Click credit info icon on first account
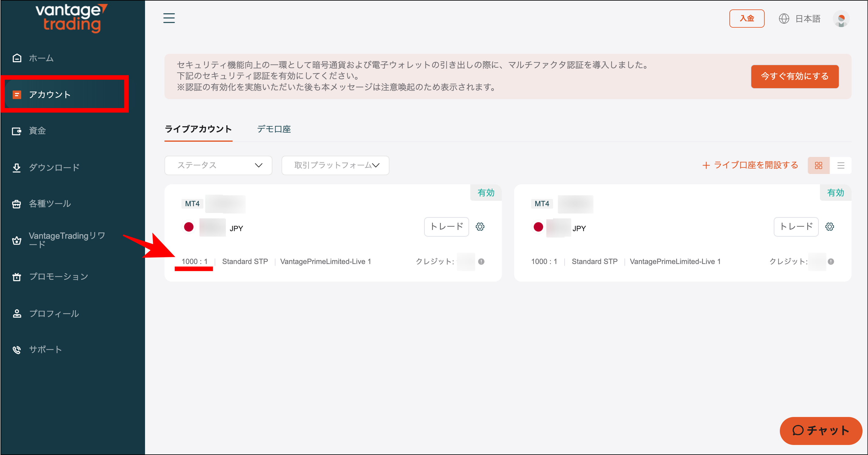 [x=481, y=262]
